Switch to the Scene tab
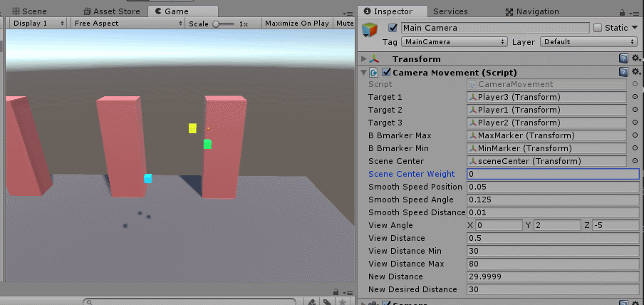 28,11
